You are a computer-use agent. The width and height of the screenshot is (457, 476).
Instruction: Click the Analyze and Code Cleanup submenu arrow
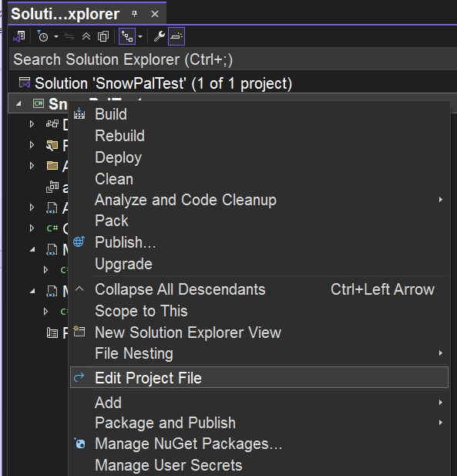point(440,200)
